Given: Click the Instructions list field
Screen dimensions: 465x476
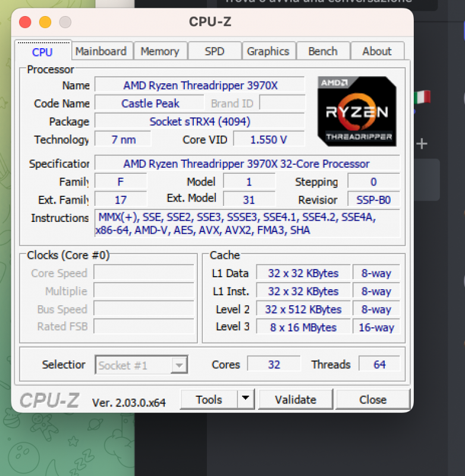Looking at the screenshot, I should (x=247, y=224).
